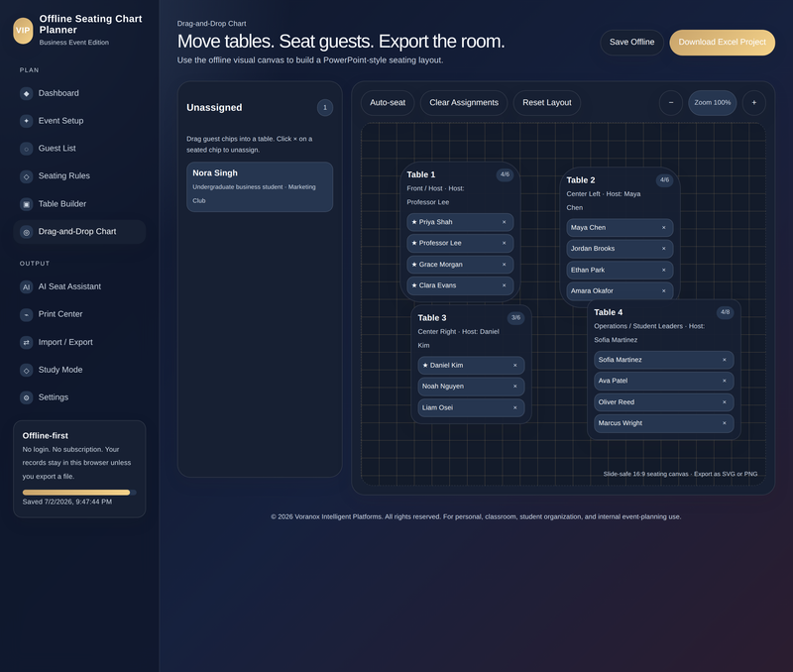
Task: Click the Table 3 seat count 3/6
Action: [x=515, y=318]
